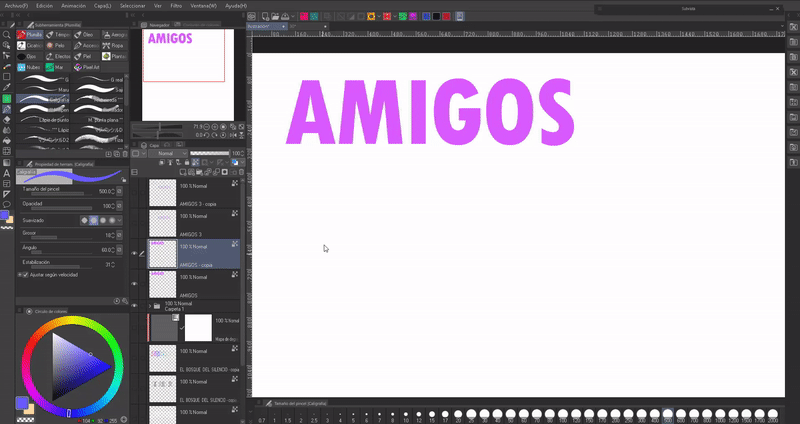Open the Archivo menu
This screenshot has width=800, height=424.
[x=16, y=6]
